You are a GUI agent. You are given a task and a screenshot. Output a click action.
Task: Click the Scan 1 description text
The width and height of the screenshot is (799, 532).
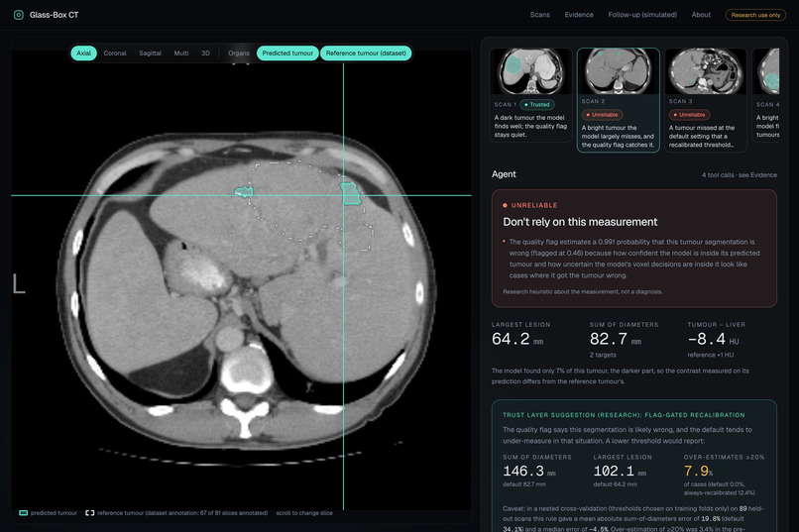click(x=530, y=126)
